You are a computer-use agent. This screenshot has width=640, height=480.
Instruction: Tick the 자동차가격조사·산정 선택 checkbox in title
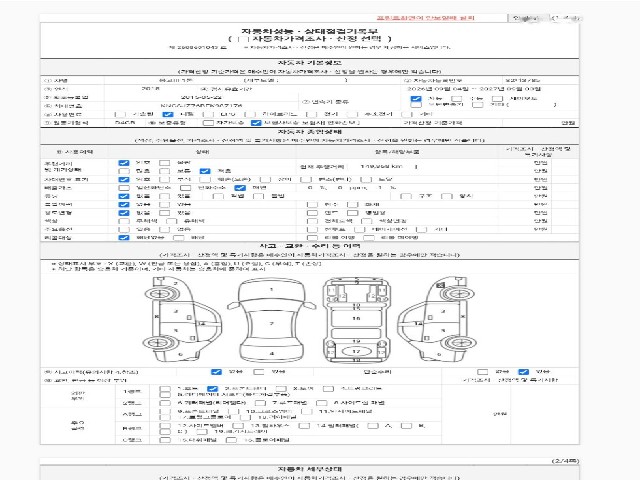243,39
